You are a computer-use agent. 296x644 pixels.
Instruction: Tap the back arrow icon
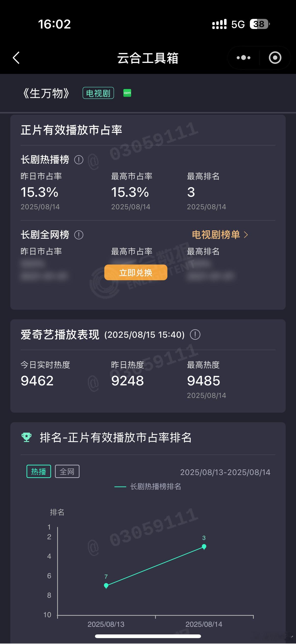16,58
